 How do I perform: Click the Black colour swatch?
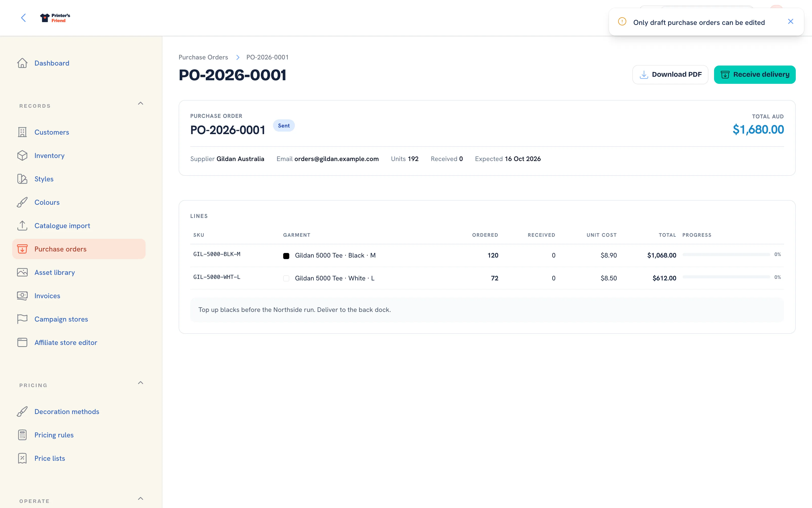click(286, 256)
